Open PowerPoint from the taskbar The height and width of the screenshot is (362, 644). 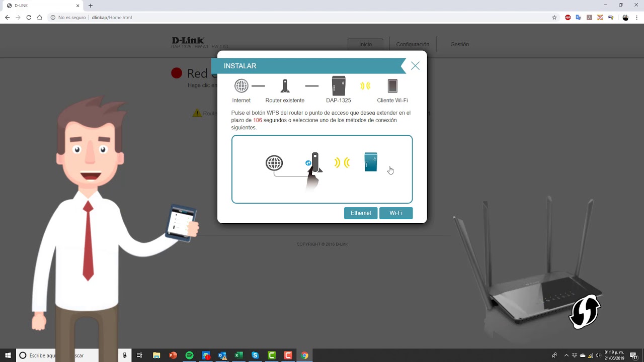pyautogui.click(x=173, y=355)
